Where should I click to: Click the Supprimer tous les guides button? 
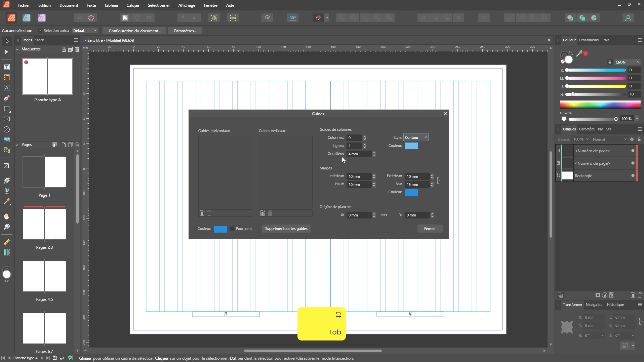(x=286, y=229)
